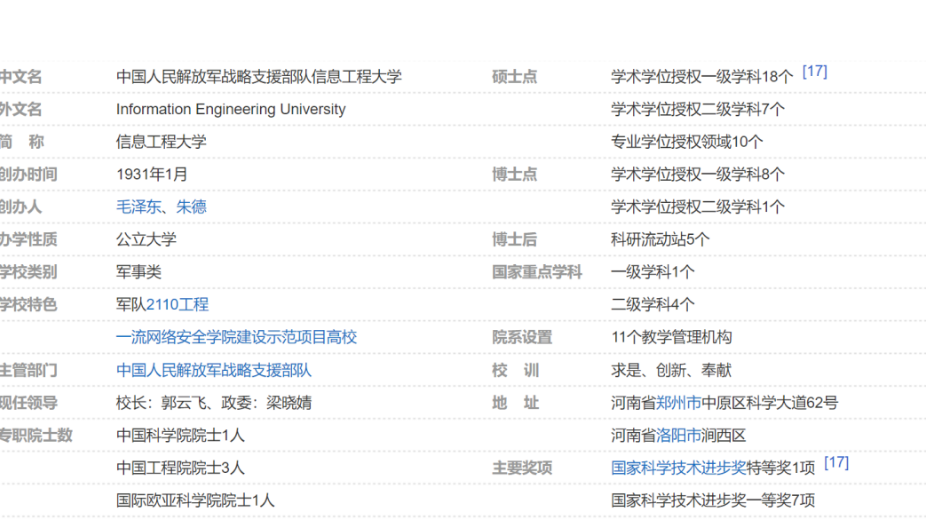
Task: Click the 校训 label
Action: [516, 370]
